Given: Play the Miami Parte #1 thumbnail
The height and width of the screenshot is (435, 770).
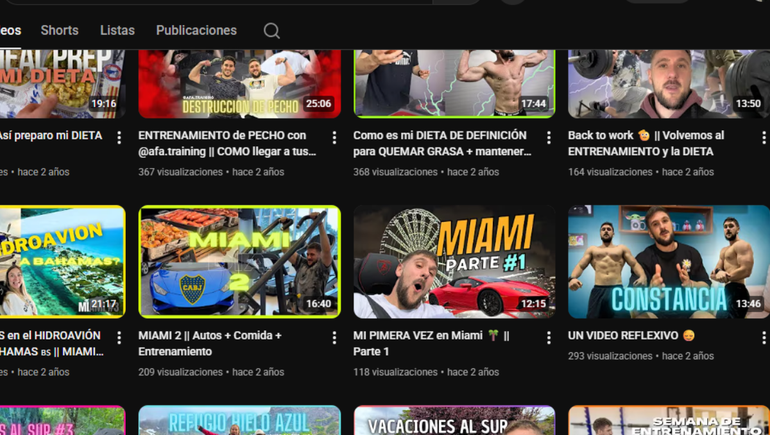Looking at the screenshot, I should [454, 262].
